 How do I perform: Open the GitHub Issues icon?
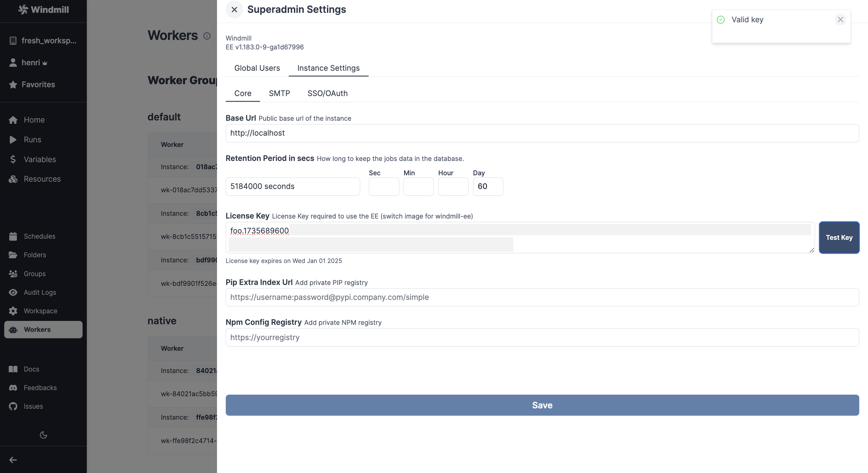[13, 407]
